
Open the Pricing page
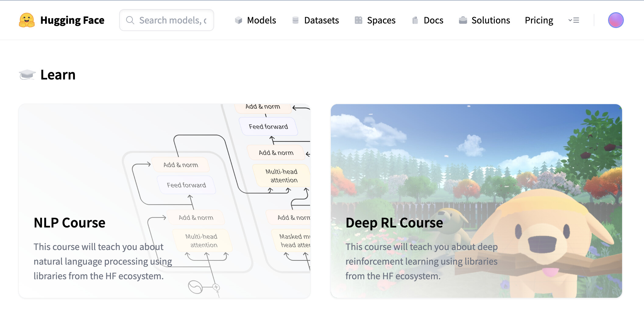point(539,20)
